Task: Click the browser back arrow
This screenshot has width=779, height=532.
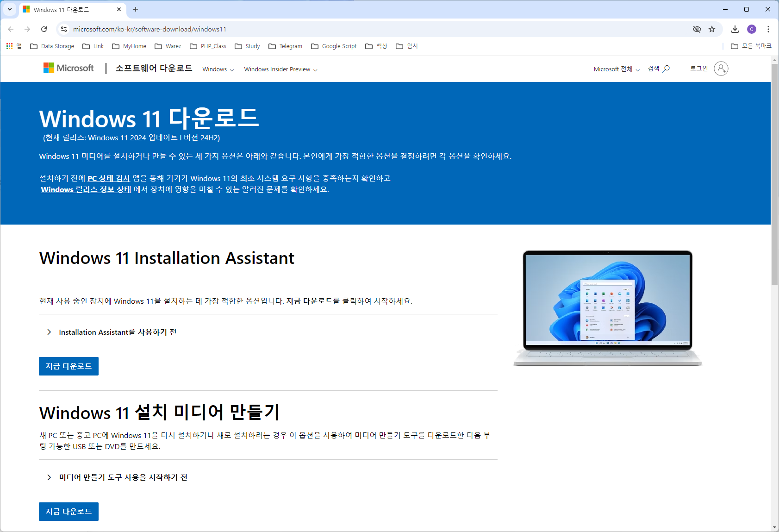Action: [11, 29]
